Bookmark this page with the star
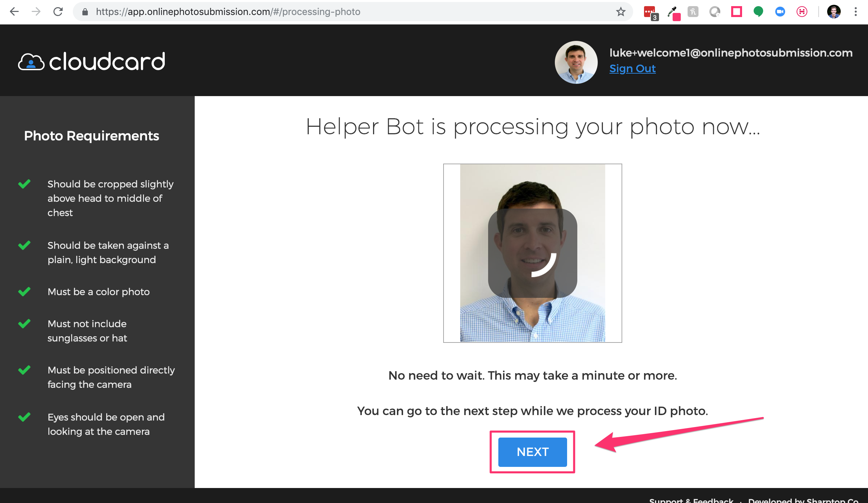 tap(620, 12)
